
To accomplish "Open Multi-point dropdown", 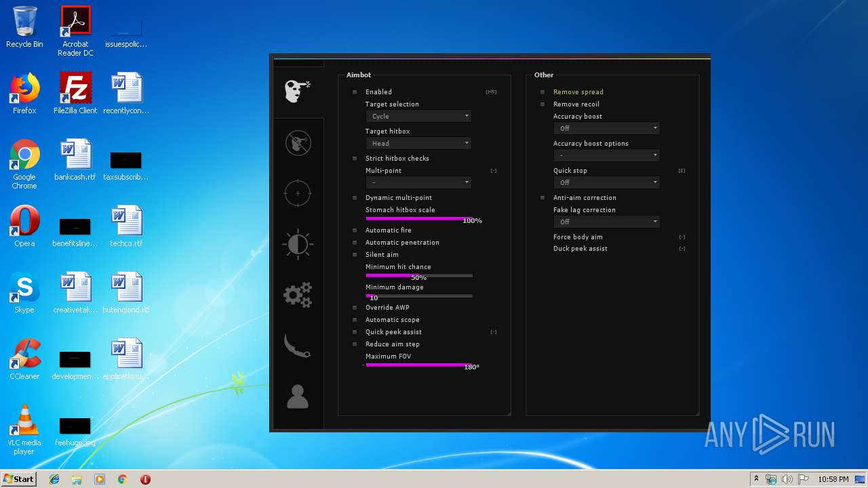I will (x=418, y=182).
